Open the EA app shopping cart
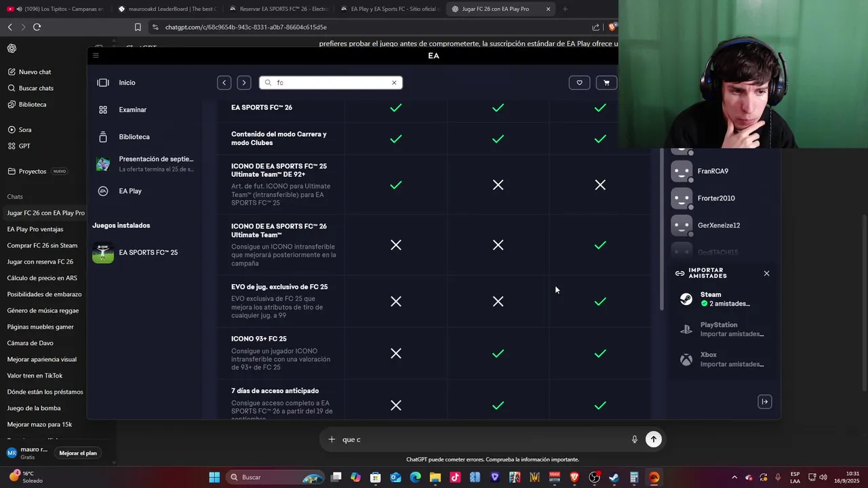Viewport: 868px width, 488px height. click(606, 83)
